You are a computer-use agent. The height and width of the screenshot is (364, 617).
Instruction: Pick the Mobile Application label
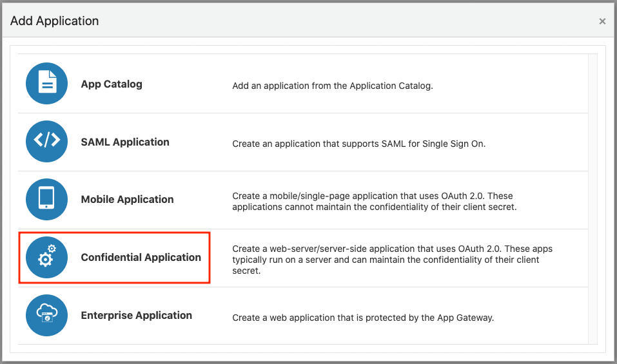coord(127,199)
